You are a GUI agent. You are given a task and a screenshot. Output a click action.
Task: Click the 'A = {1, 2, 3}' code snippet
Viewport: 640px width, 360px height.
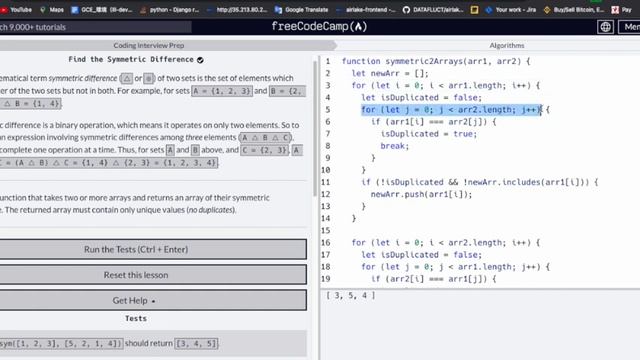click(222, 91)
